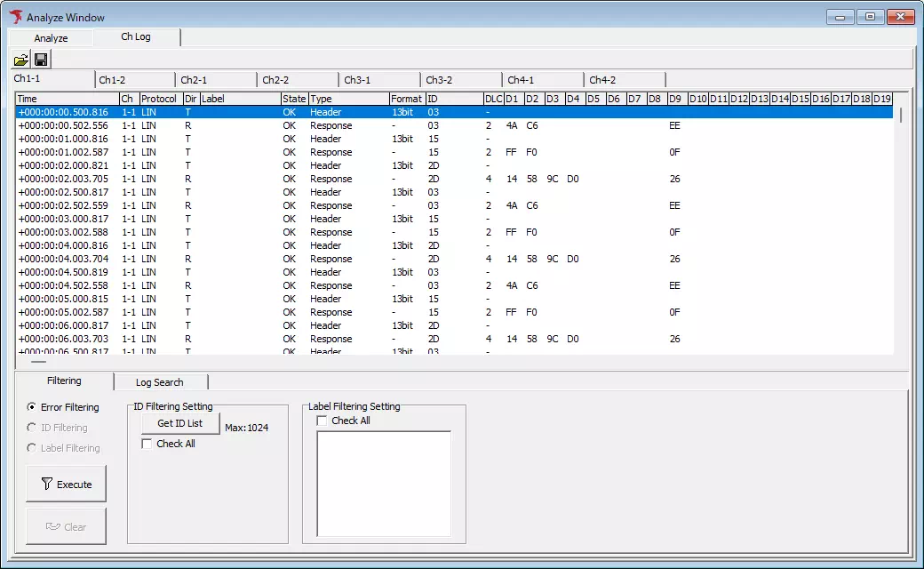Click the horizontal scrollbar below the log table
Screen dimensions: 924x569
[37, 362]
